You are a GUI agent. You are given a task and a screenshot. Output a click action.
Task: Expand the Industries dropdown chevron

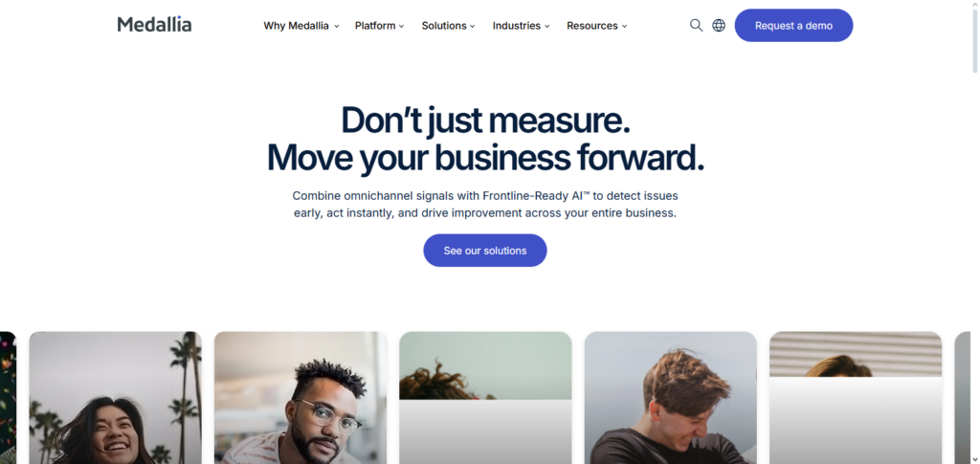[x=546, y=26]
